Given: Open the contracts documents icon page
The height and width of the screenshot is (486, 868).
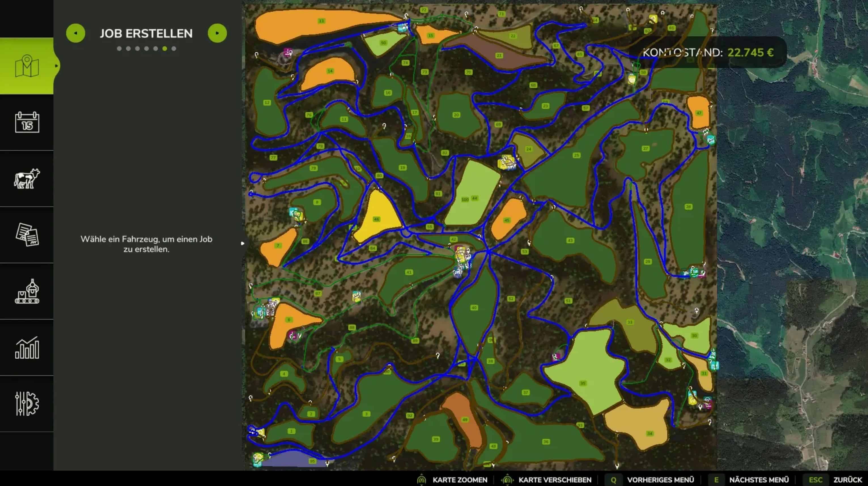Looking at the screenshot, I should (27, 235).
